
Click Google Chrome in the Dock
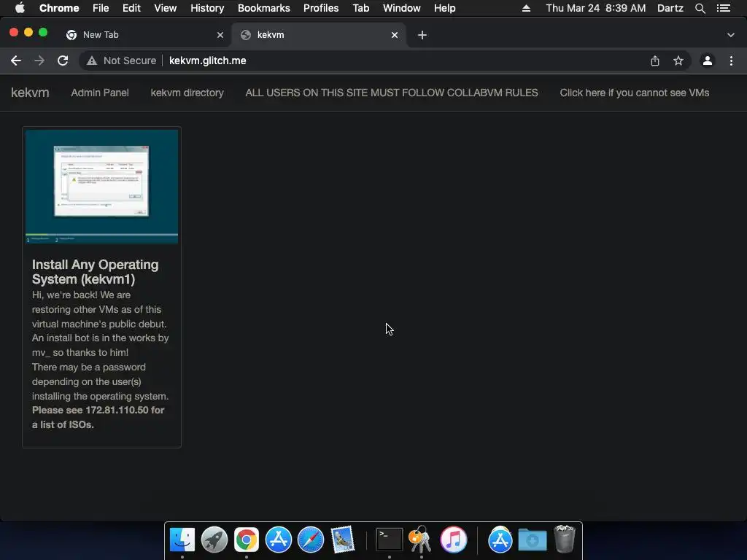click(247, 540)
